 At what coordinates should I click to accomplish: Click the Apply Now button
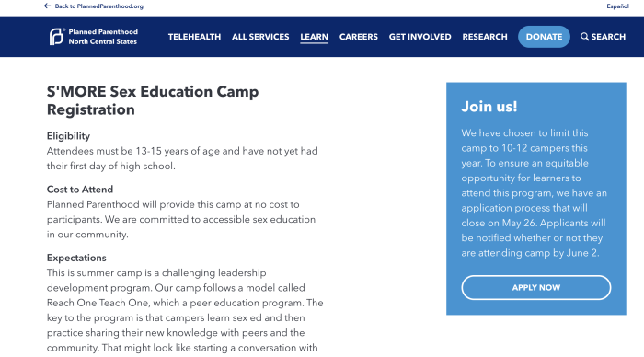pyautogui.click(x=536, y=288)
